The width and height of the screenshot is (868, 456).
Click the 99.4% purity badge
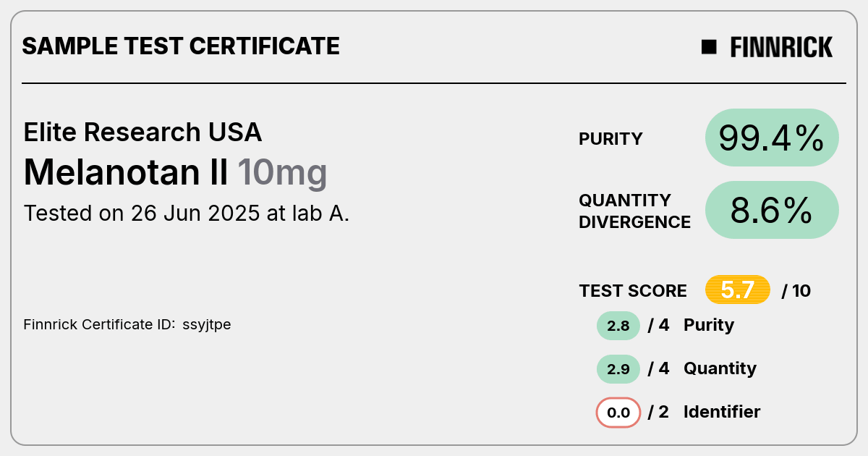pos(772,138)
